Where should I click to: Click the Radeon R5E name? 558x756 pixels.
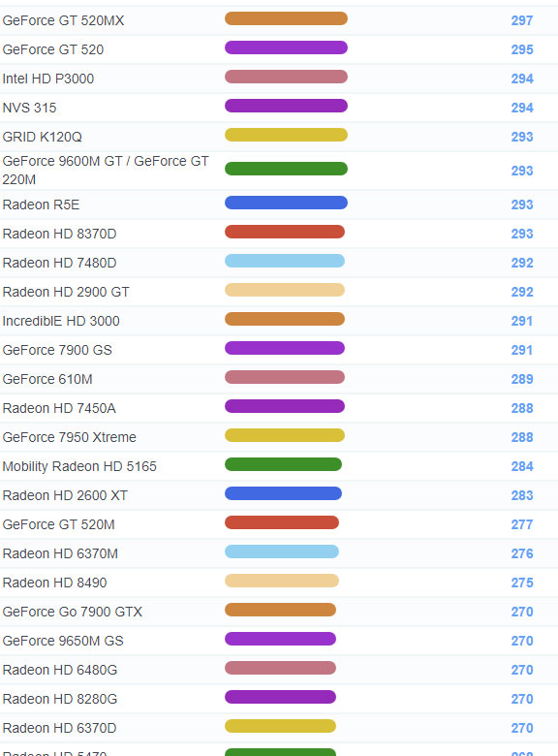click(41, 205)
